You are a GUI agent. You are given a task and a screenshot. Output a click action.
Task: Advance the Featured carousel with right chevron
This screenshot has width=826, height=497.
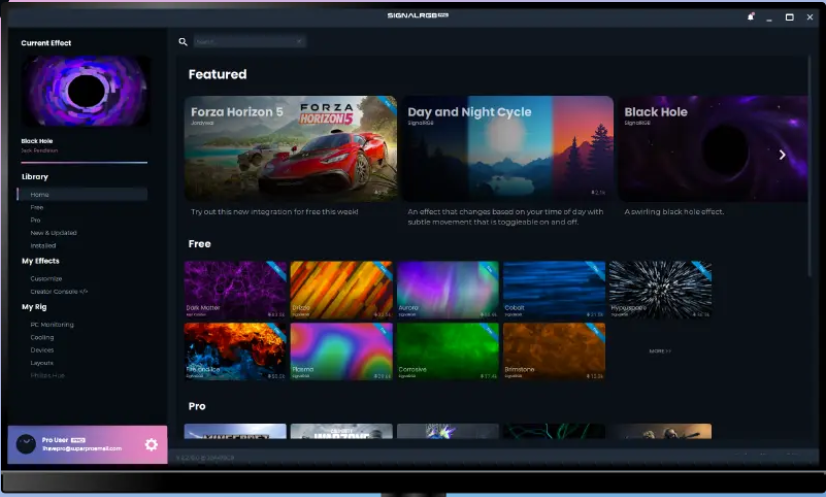[x=782, y=154]
